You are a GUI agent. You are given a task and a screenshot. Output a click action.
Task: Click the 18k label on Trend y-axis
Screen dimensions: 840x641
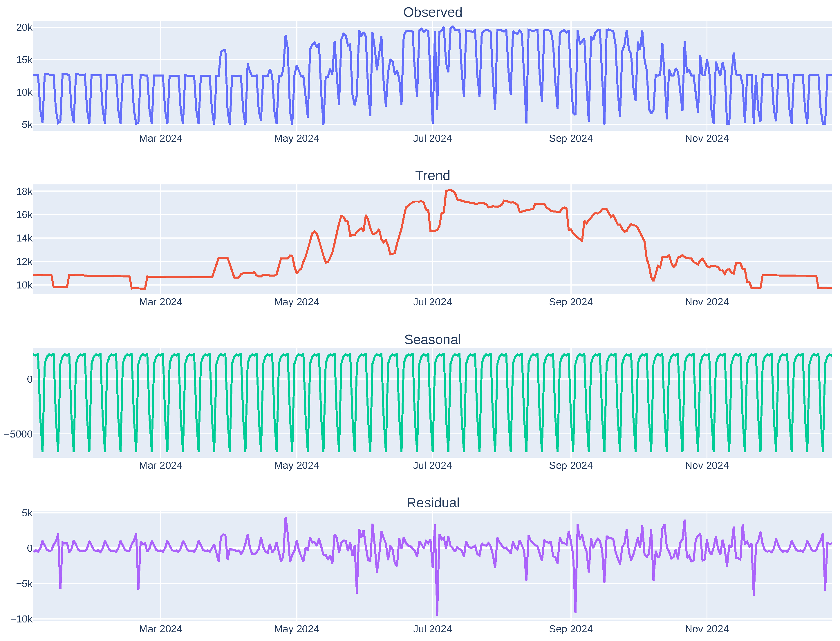(24, 192)
